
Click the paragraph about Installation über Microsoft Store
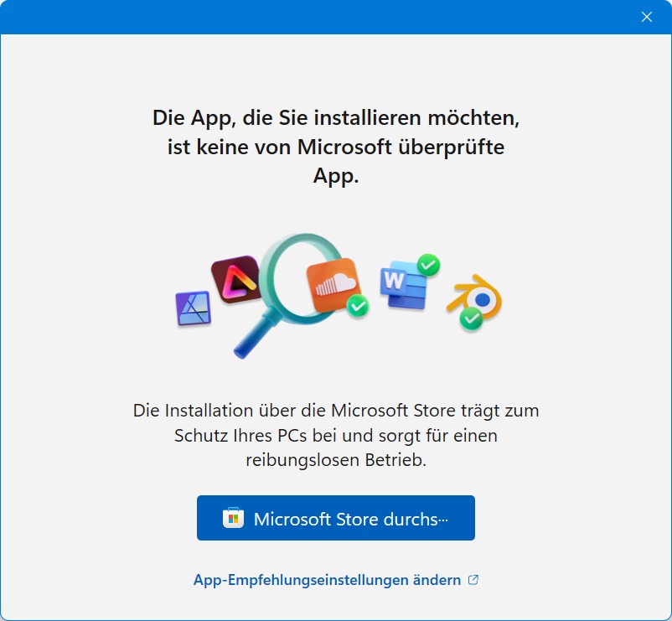335,435
